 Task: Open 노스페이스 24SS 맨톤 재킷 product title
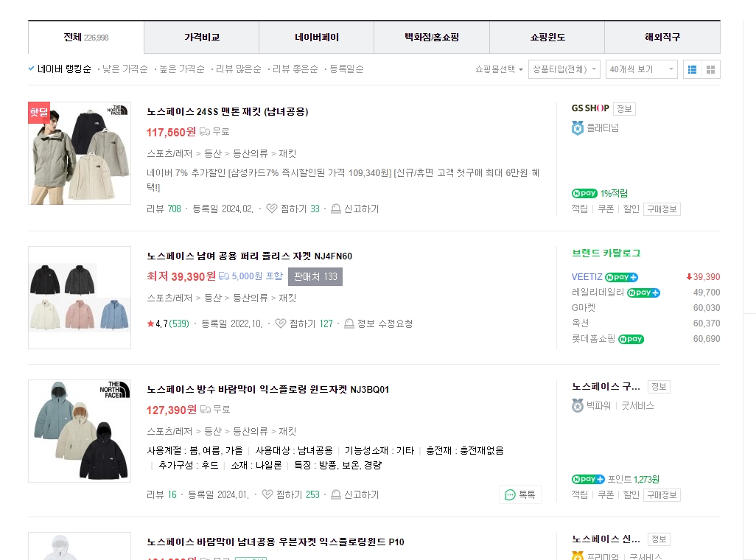point(228,111)
